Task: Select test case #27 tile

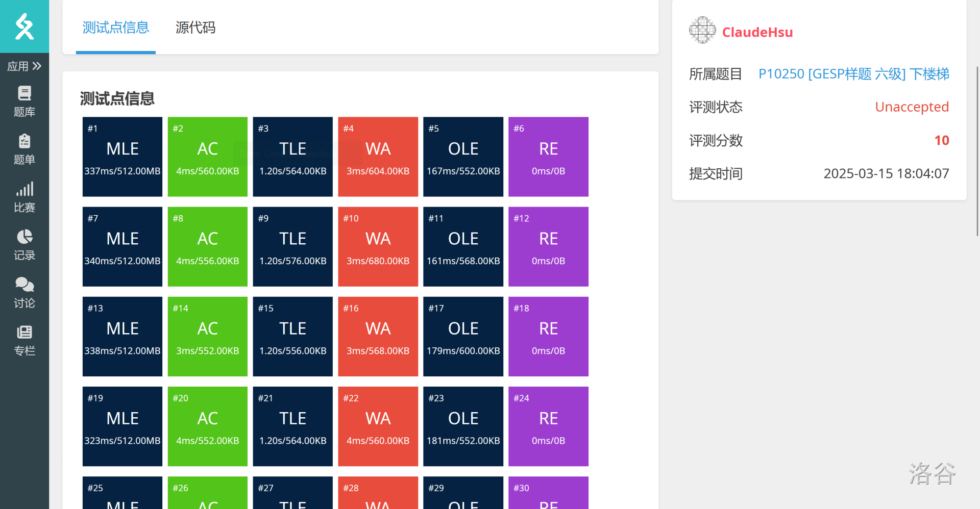Action: tap(293, 493)
